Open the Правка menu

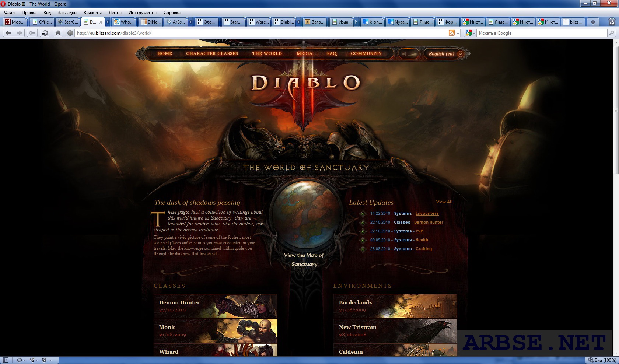pyautogui.click(x=29, y=13)
